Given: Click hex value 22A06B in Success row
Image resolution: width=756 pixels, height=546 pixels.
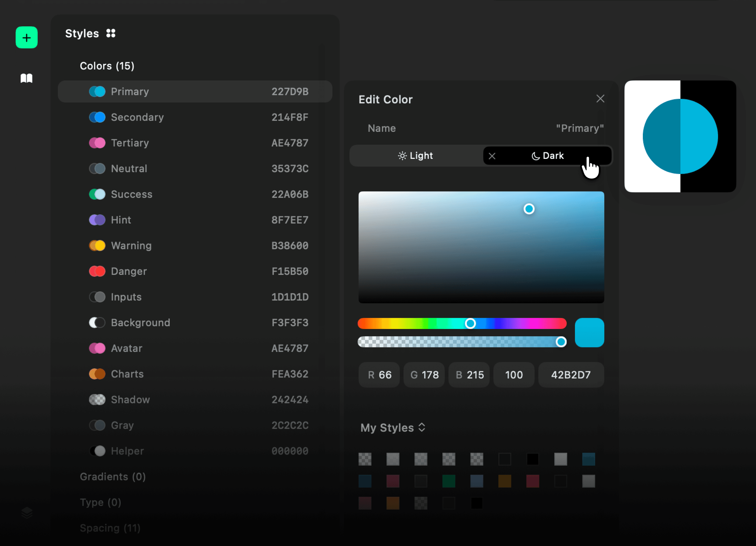Looking at the screenshot, I should pyautogui.click(x=290, y=194).
